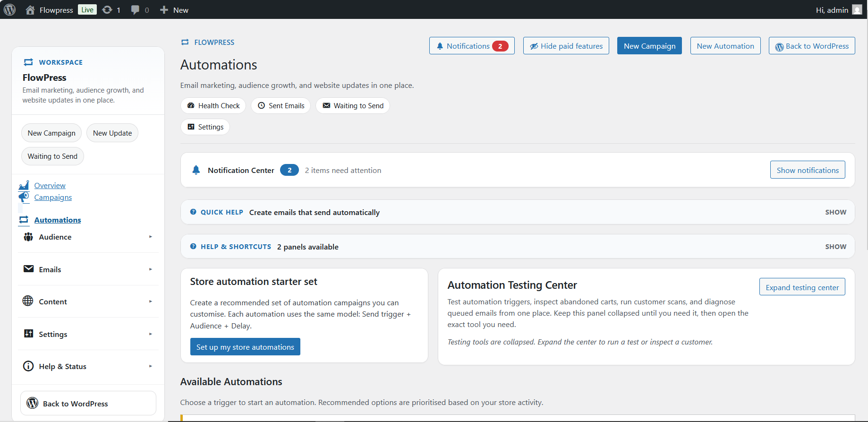Toggle Hide paid features

[x=566, y=46]
